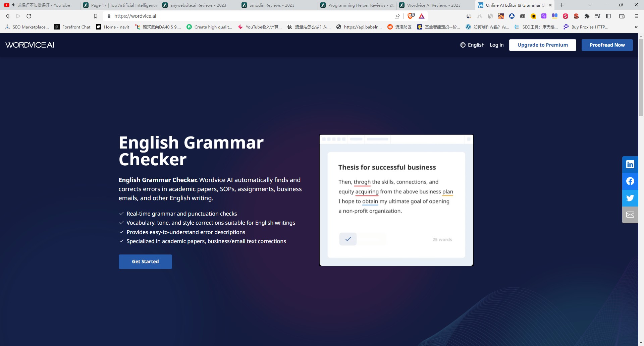Screen dimensions: 644x346
Task: Click the Log in link
Action: (496, 45)
